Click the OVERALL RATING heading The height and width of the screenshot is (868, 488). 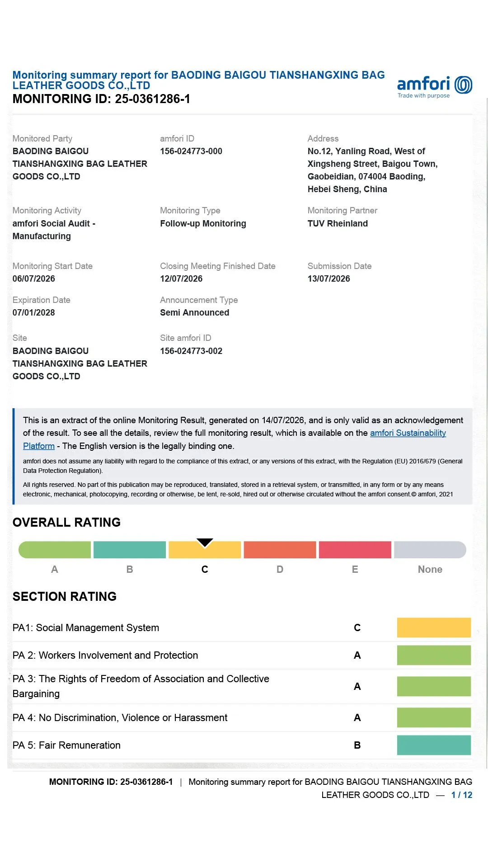point(66,522)
